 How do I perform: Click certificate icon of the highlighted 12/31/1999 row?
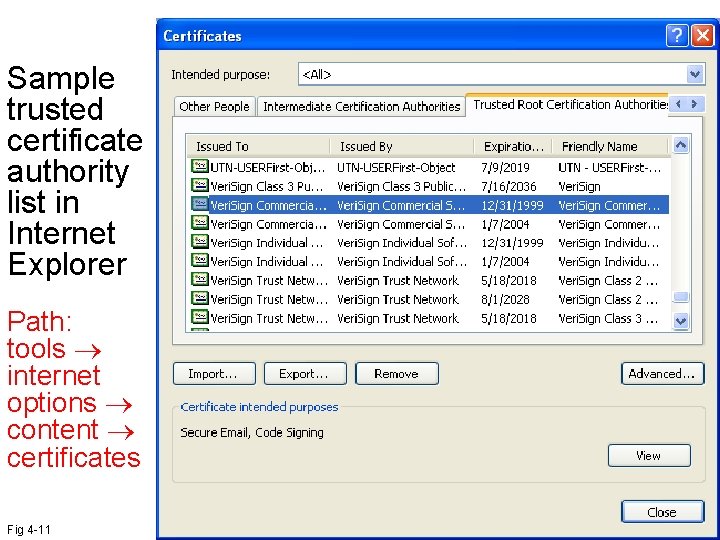[x=200, y=204]
